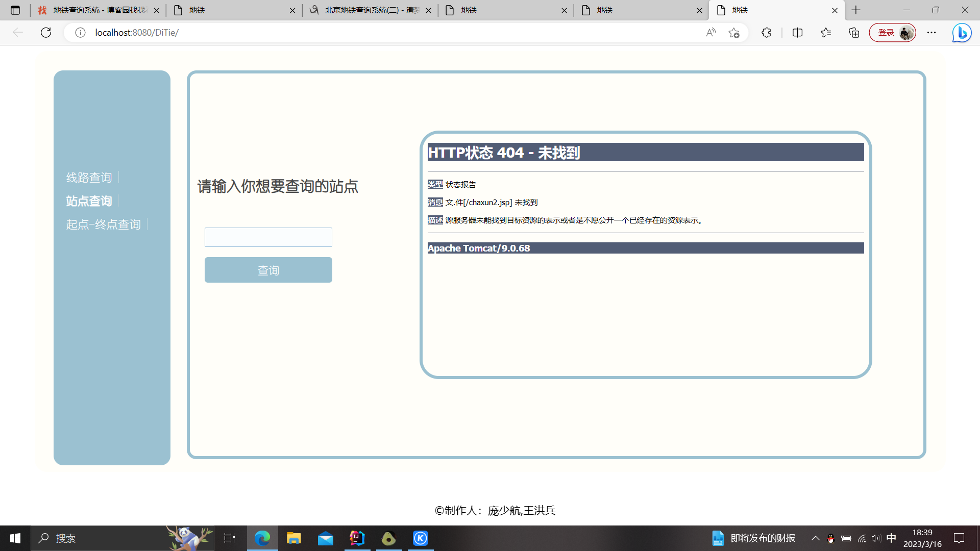Open browser extensions puzzle icon
The height and width of the screenshot is (551, 980).
pyautogui.click(x=766, y=33)
